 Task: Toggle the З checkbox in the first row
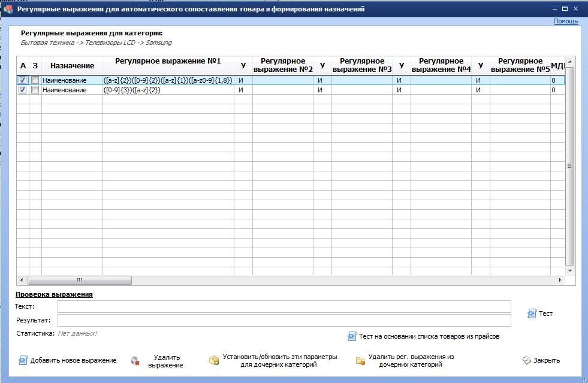(35, 80)
